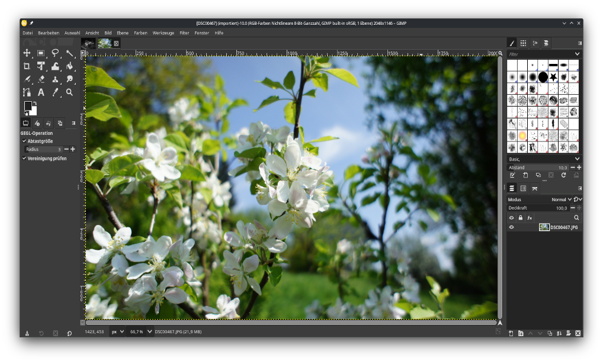The width and height of the screenshot is (603, 364).
Task: Open the px unit dropdown in status bar
Action: click(x=118, y=332)
